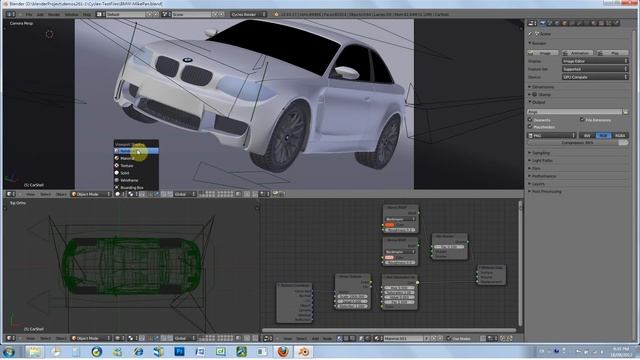Select RGBA color mode
Screen dimensions: 640x360
[x=620, y=136]
